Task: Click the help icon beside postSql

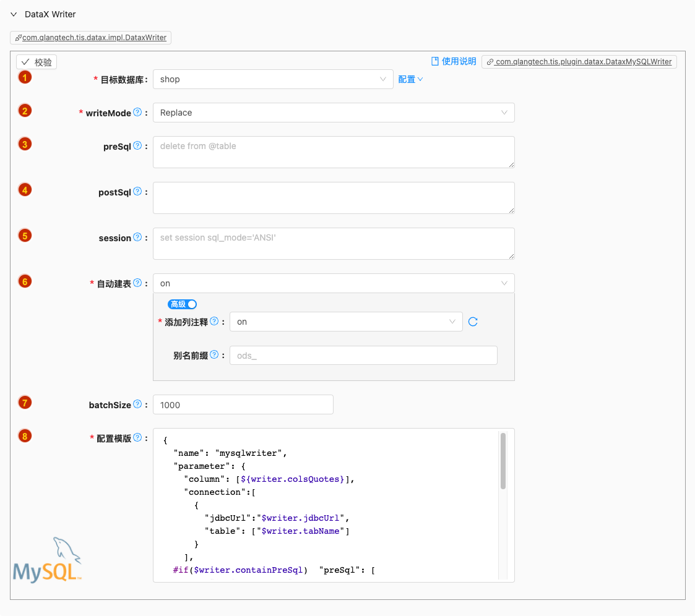Action: pyautogui.click(x=137, y=192)
